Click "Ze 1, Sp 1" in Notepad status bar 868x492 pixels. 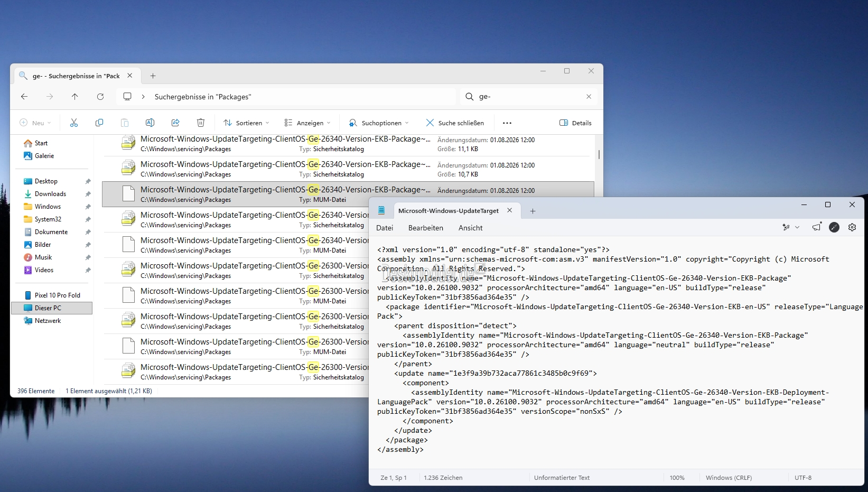(394, 478)
